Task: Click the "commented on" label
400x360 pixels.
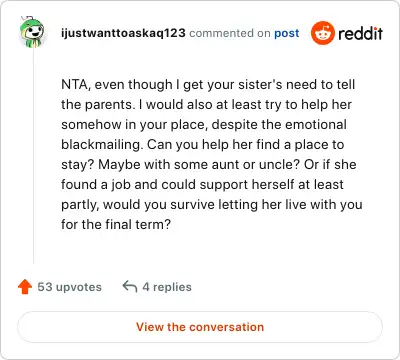Action: [x=230, y=33]
